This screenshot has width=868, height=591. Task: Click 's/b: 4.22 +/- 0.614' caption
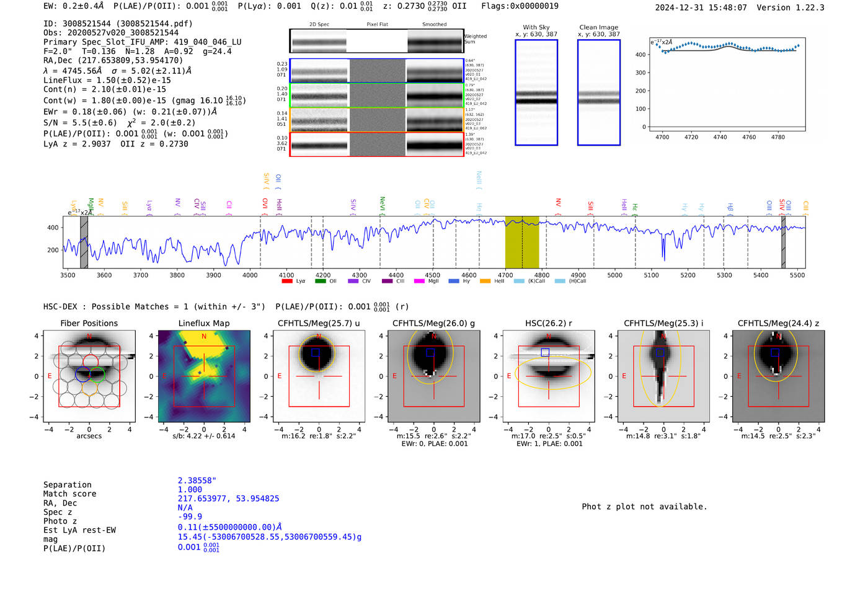tap(204, 436)
